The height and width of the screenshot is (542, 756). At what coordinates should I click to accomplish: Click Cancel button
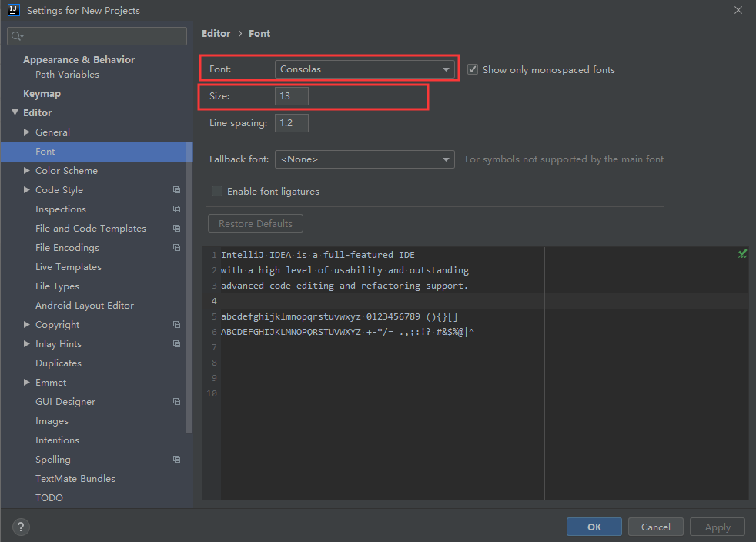pyautogui.click(x=656, y=527)
